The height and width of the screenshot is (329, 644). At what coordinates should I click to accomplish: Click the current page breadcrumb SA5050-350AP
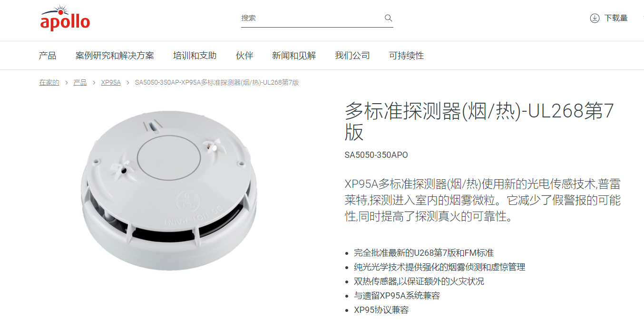coord(217,82)
